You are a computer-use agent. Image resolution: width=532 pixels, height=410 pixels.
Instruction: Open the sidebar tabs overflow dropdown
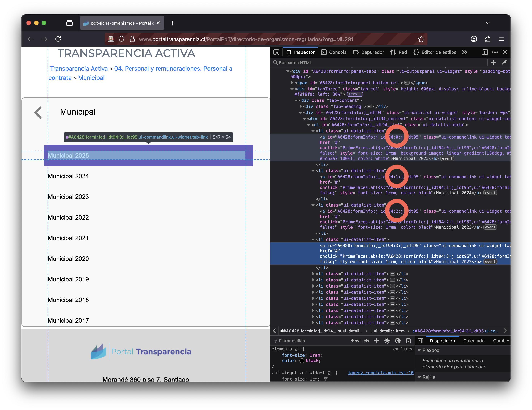coord(508,341)
